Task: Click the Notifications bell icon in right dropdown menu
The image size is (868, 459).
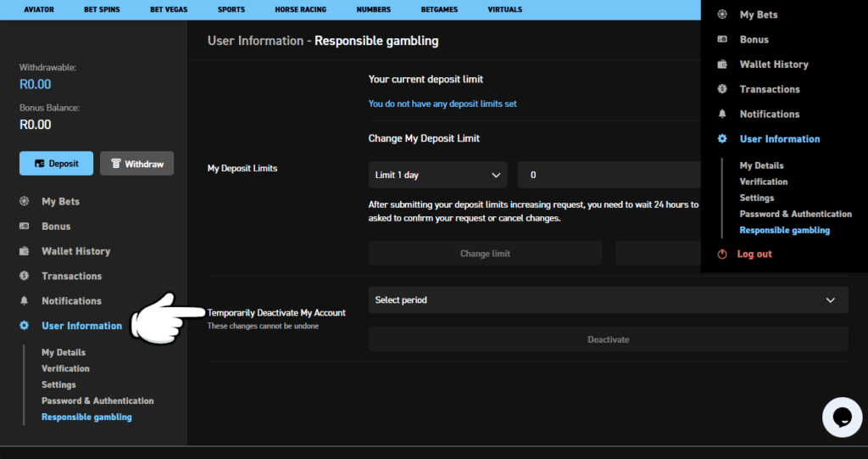Action: 722,114
